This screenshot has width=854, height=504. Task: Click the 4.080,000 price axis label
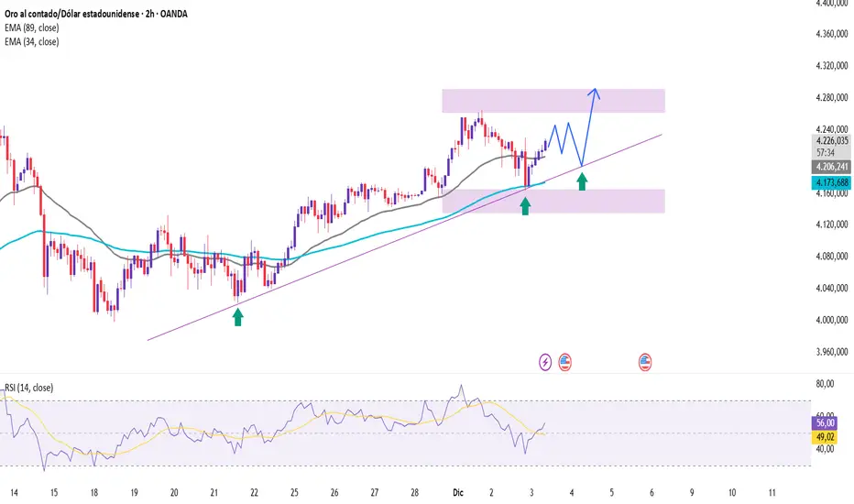(x=832, y=256)
